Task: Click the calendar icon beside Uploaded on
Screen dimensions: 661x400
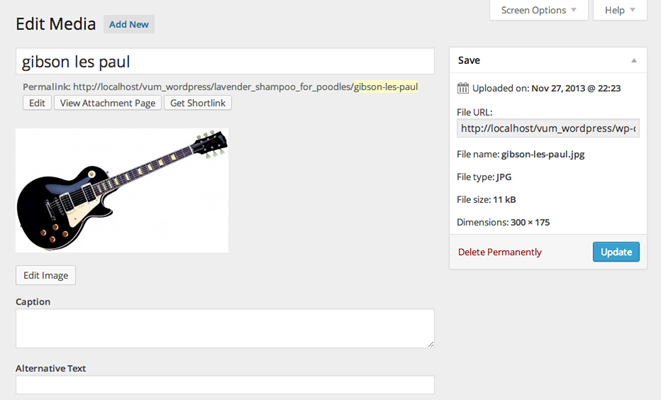Action: [x=463, y=88]
